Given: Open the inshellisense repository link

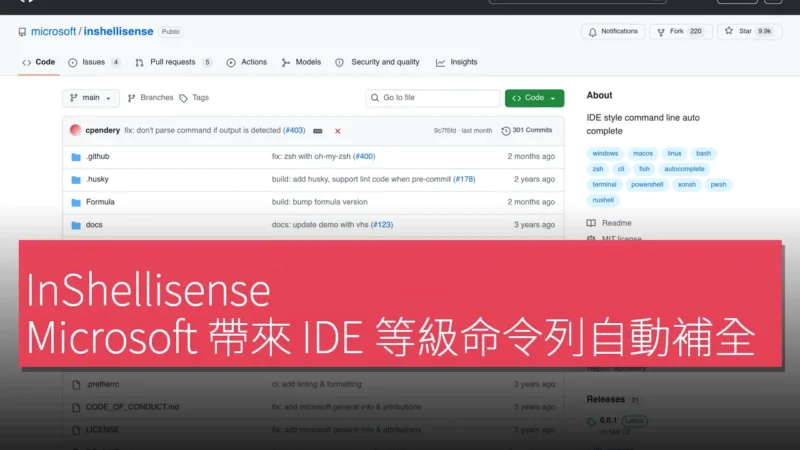Looking at the screenshot, I should (118, 32).
